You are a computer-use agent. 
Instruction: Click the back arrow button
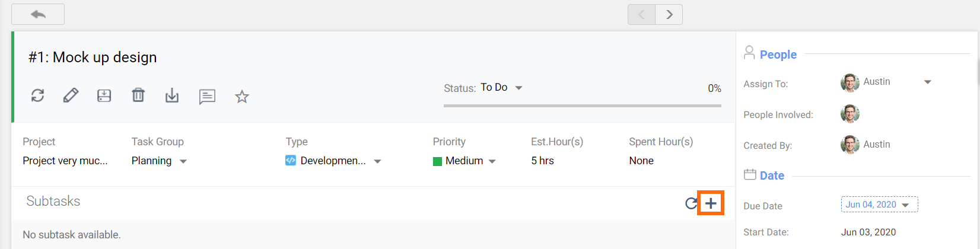point(38,14)
